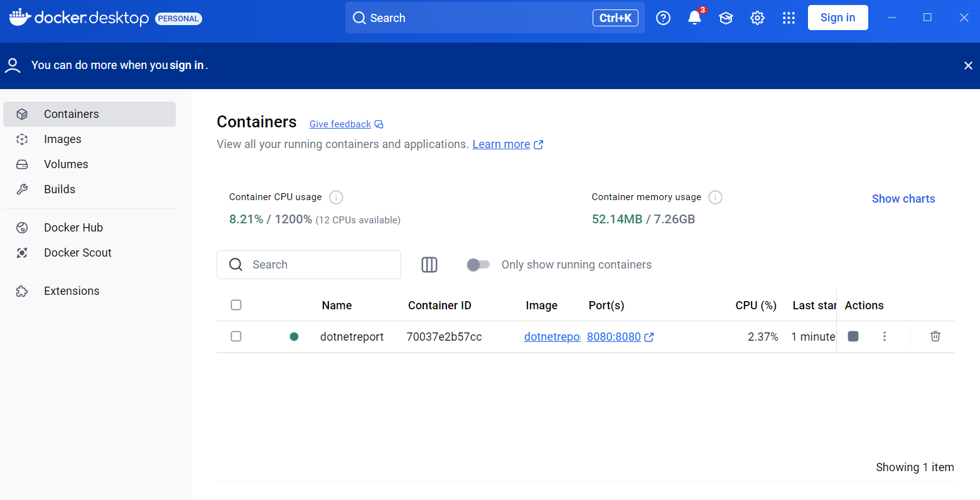Click the Extensions puzzle icon

[22, 291]
